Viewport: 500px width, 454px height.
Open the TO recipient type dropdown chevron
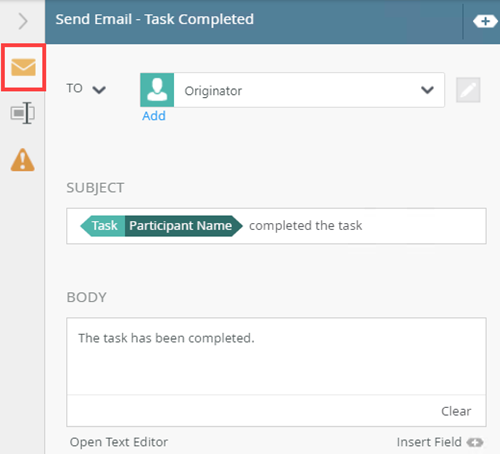99,90
